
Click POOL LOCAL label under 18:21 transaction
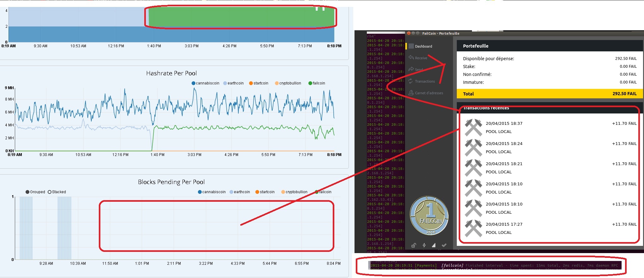tap(498, 172)
